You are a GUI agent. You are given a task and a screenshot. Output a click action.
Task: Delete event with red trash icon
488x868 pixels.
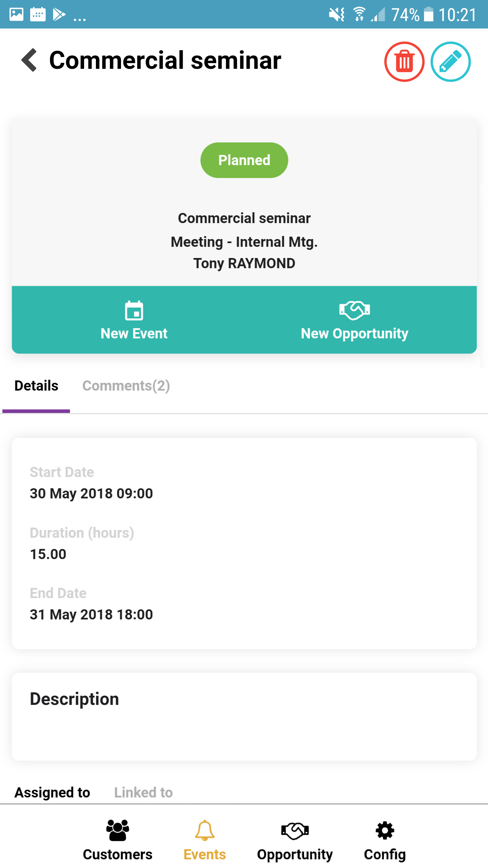404,62
